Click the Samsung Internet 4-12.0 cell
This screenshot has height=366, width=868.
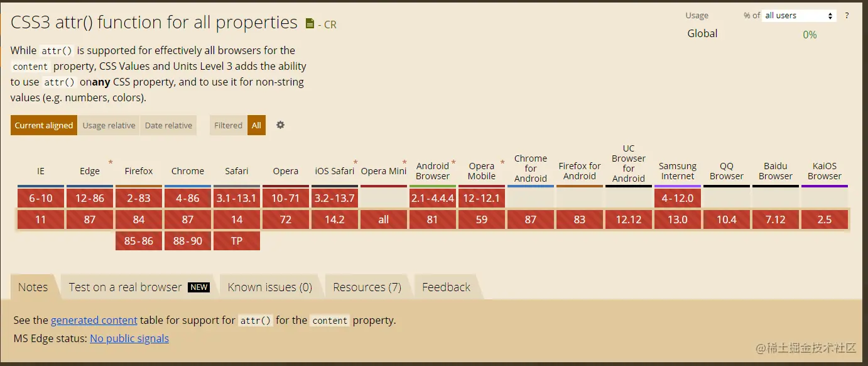(x=678, y=198)
